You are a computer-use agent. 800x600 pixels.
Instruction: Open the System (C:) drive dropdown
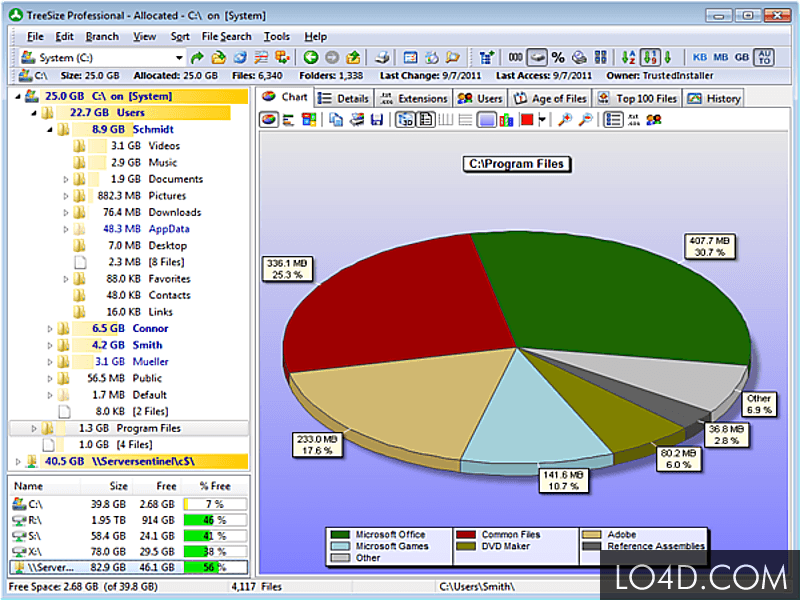[179, 58]
